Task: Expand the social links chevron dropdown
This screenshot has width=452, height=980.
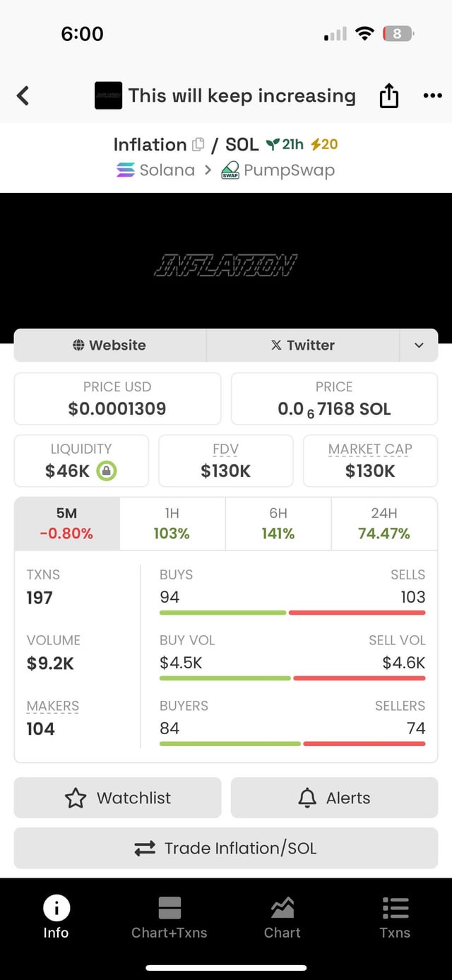Action: 419,346
